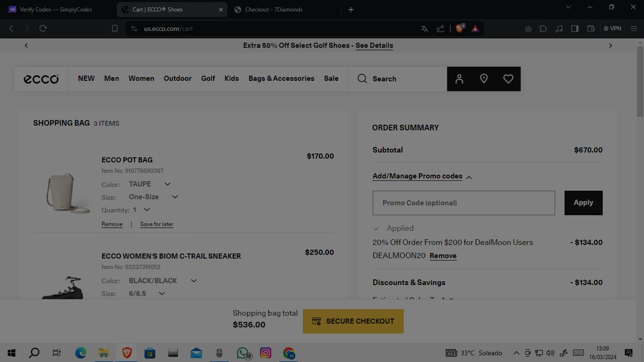Open Task View on the taskbar
This screenshot has width=644, height=362.
coord(57,353)
